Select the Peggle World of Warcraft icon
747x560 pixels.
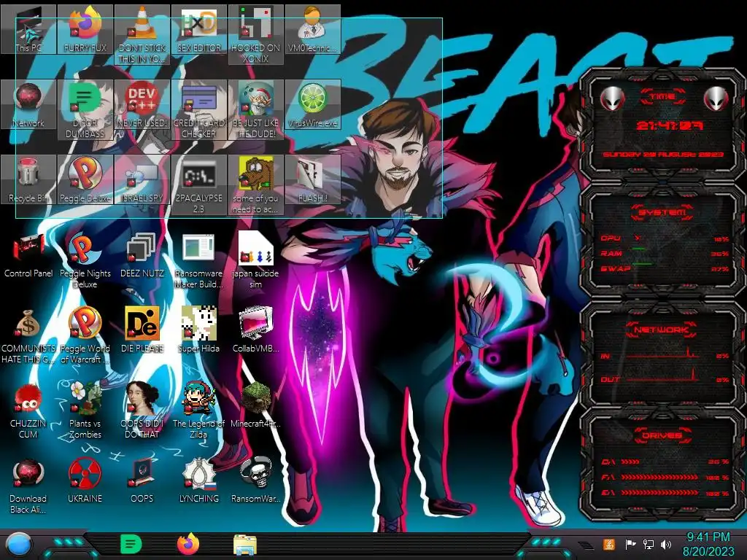(x=85, y=335)
